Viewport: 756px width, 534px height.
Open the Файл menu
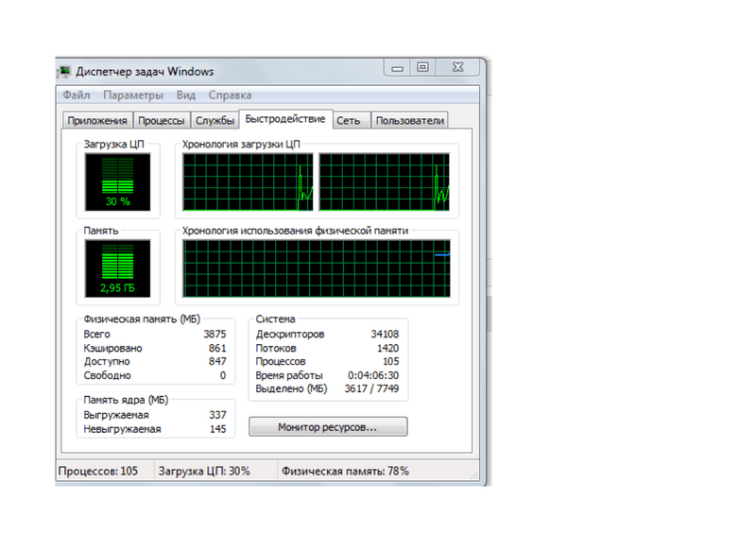(x=77, y=95)
